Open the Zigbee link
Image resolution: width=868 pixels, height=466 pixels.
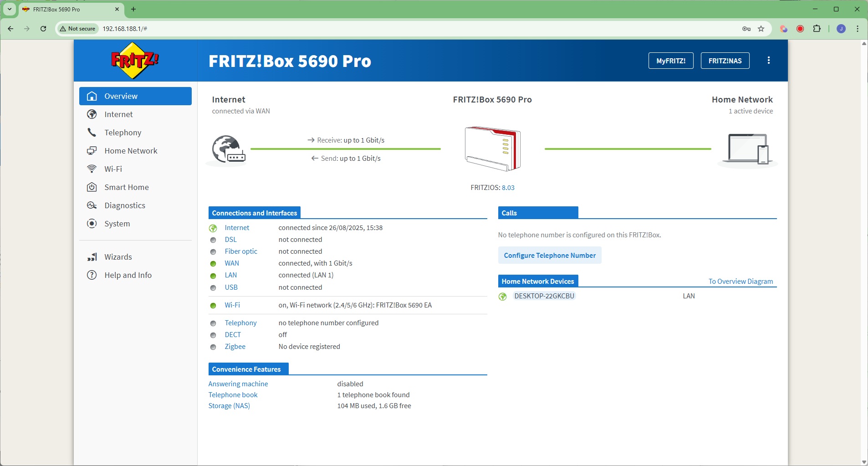point(235,347)
